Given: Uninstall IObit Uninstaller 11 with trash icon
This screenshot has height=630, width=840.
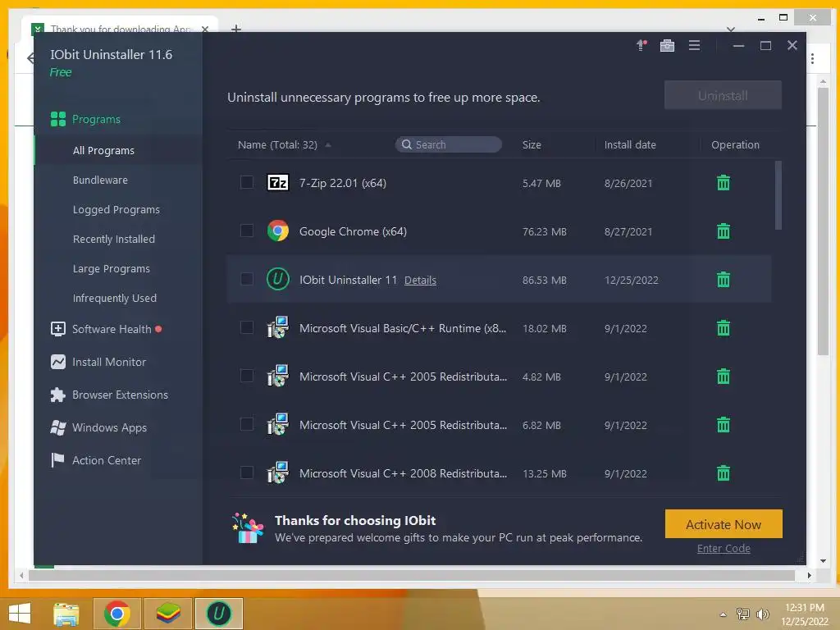Looking at the screenshot, I should pos(724,279).
